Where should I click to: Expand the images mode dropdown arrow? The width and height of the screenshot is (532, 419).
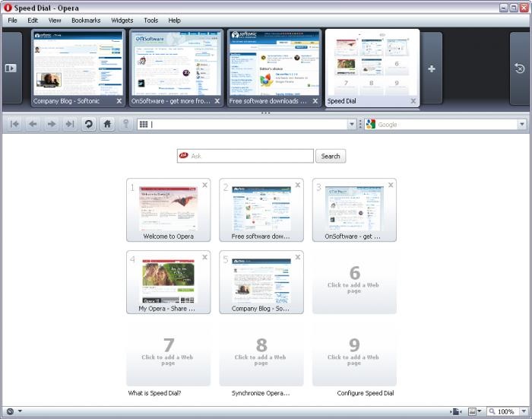coord(480,411)
